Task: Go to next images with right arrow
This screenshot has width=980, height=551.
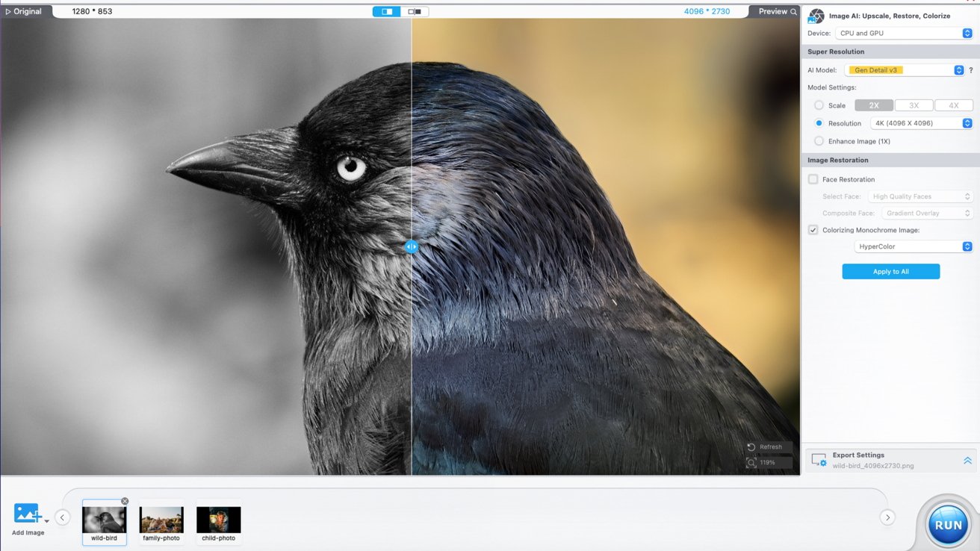Action: point(887,517)
